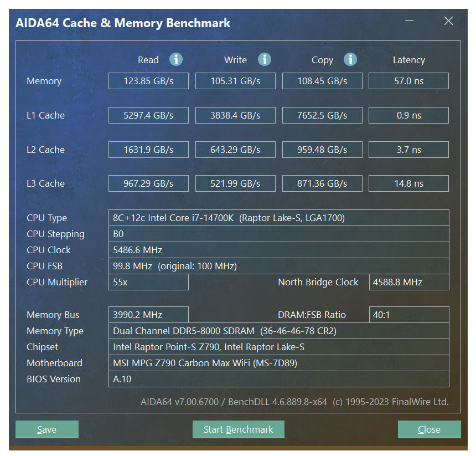Image resolution: width=476 pixels, height=456 pixels.
Task: Select L1 Cache copy 7652.5 GB/s
Action: tap(322, 115)
